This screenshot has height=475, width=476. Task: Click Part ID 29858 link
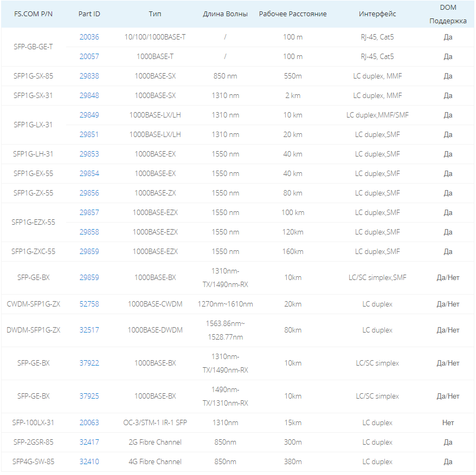(x=89, y=232)
